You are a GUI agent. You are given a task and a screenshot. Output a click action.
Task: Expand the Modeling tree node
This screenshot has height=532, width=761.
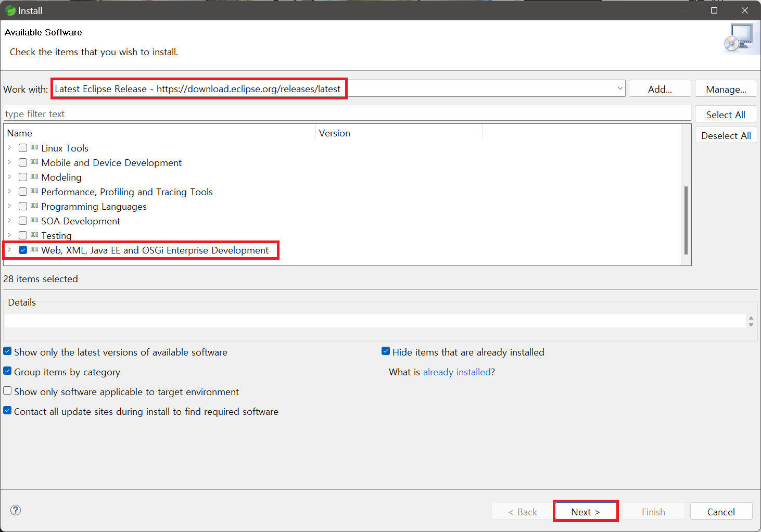pyautogui.click(x=9, y=177)
